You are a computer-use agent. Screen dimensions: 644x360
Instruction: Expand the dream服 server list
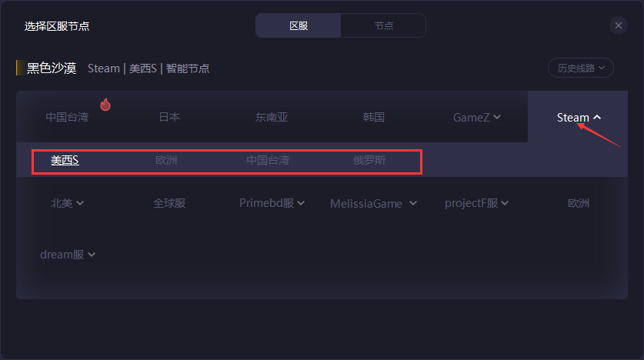click(68, 255)
